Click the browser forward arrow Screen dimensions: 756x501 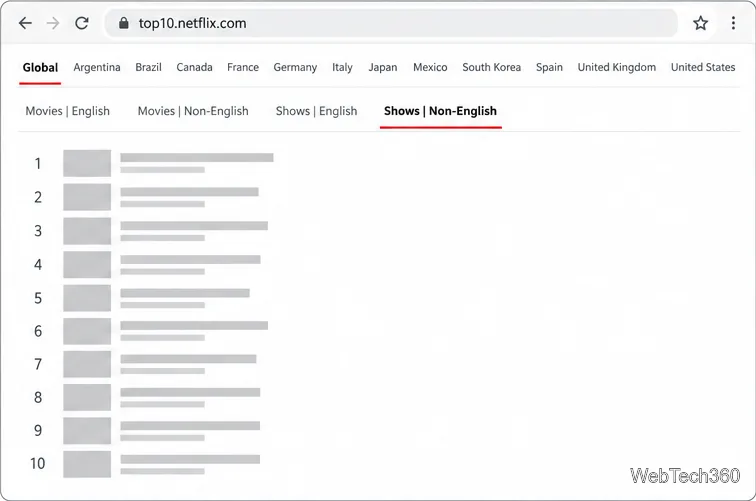tap(53, 23)
